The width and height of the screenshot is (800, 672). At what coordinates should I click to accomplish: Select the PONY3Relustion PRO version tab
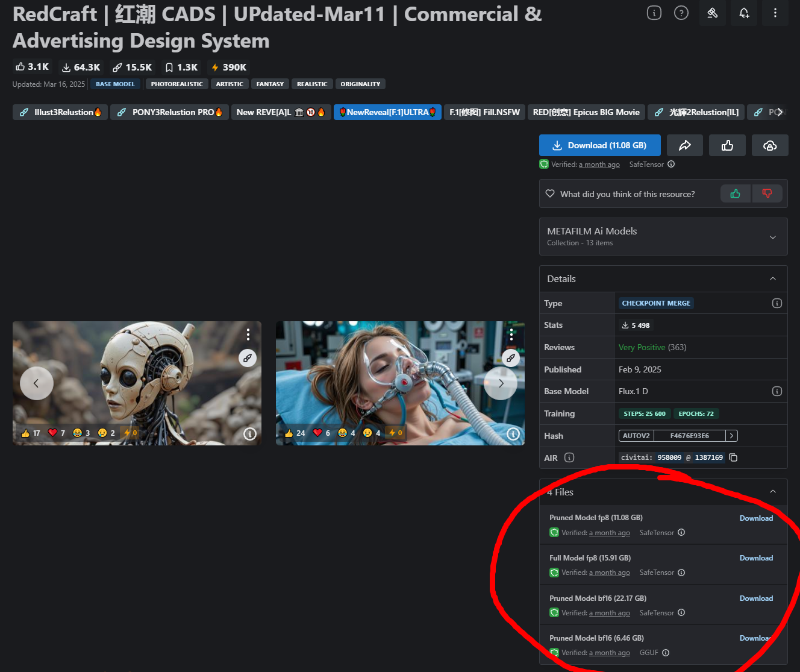169,112
